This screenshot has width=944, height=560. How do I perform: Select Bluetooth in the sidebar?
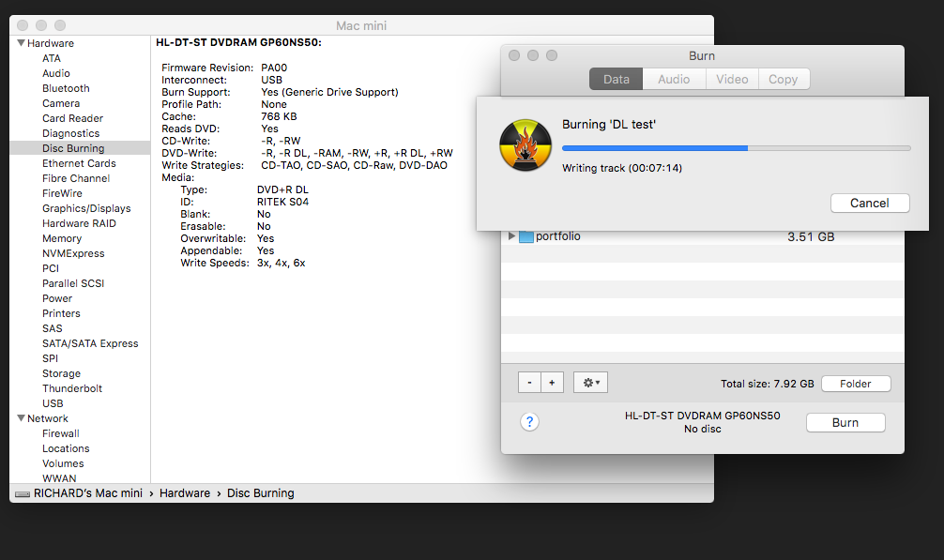[x=66, y=88]
